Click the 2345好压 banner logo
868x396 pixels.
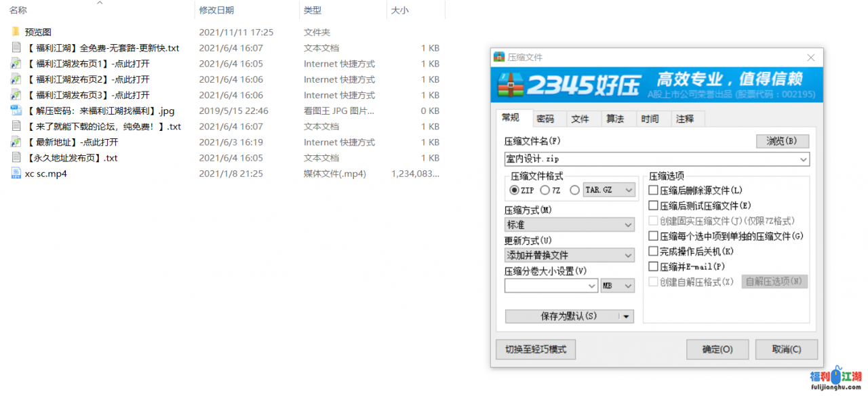coord(569,85)
